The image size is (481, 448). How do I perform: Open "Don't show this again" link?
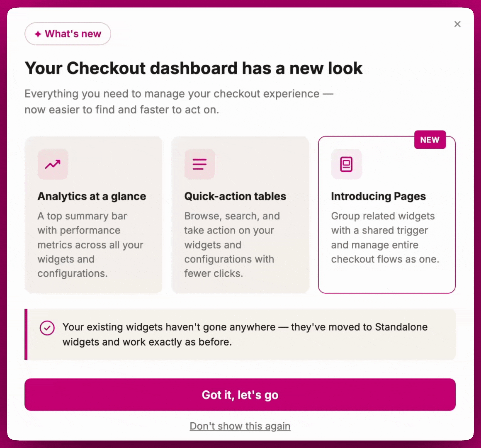coord(240,426)
